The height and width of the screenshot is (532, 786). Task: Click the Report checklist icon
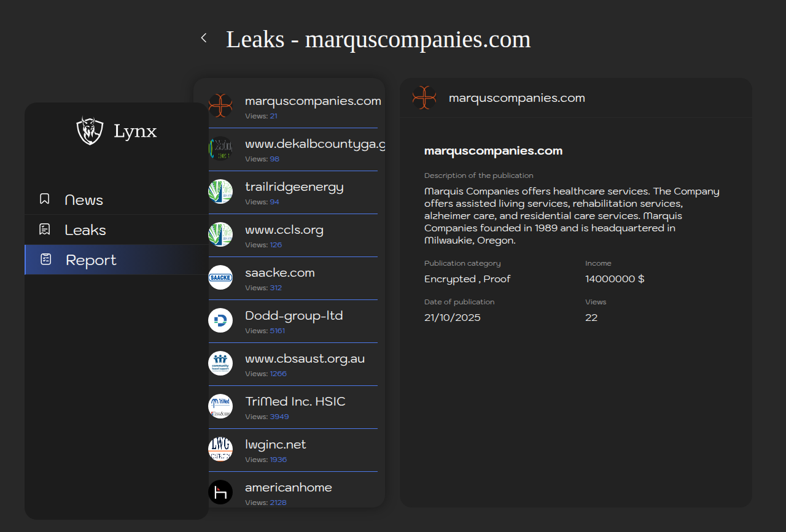coord(46,260)
